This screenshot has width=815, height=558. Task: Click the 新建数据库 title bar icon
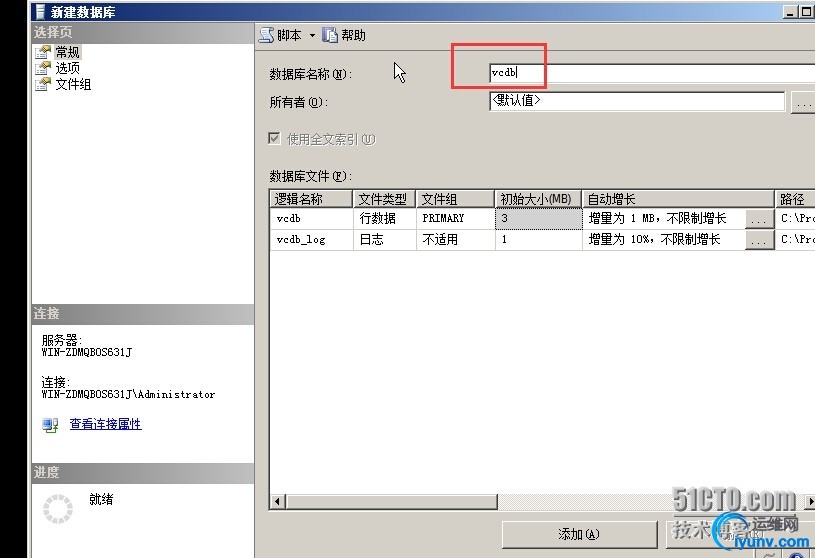pyautogui.click(x=40, y=11)
